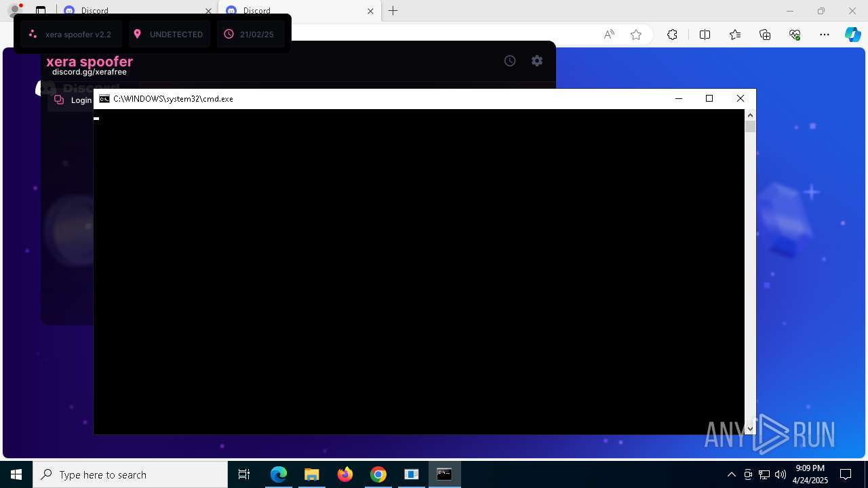Open the xera spoofer settings gear
The width and height of the screenshot is (868, 488).
coord(537,61)
